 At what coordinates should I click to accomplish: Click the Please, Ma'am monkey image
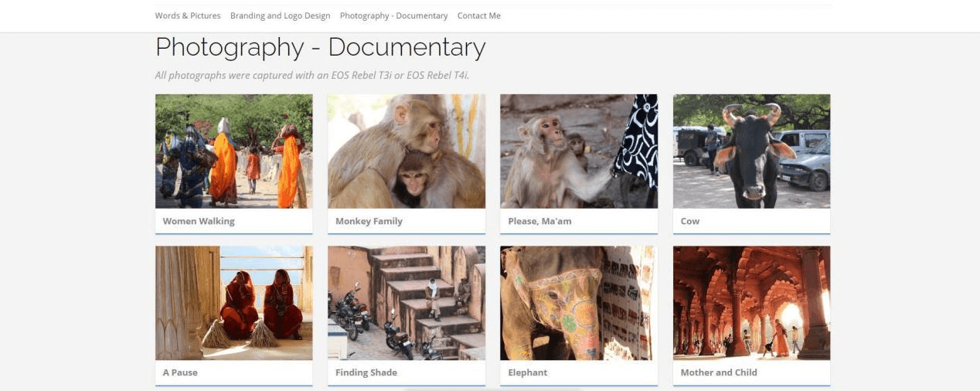click(x=579, y=151)
